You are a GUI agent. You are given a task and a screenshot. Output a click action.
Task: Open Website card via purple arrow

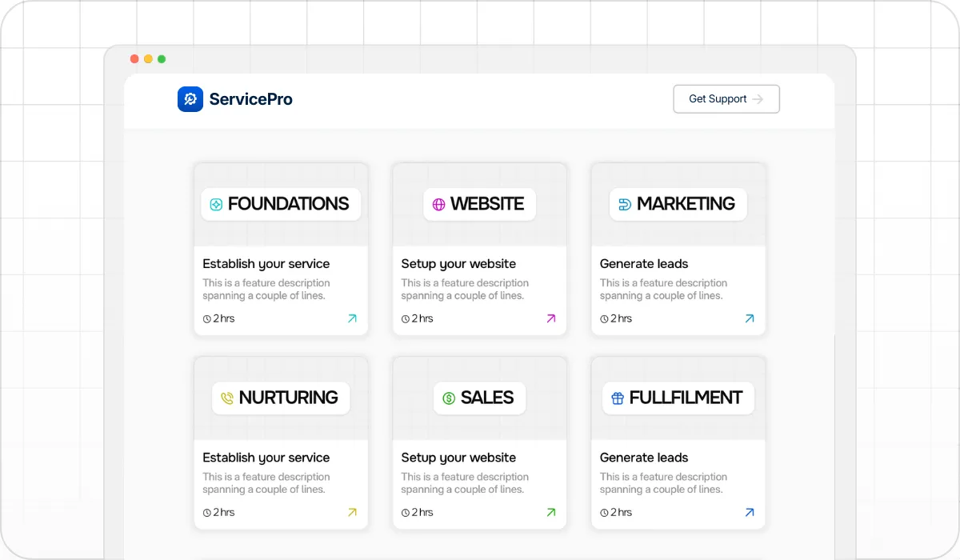[x=550, y=318]
